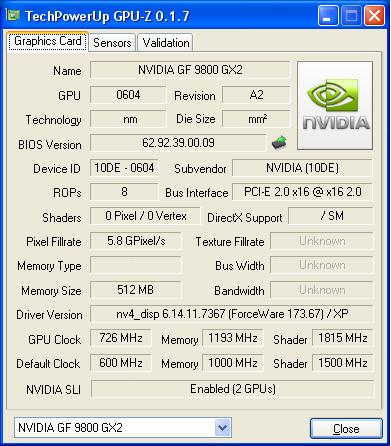Click Pixel Fillrate field 5.8 GPixel/s
391x446 pixels.
136,241
